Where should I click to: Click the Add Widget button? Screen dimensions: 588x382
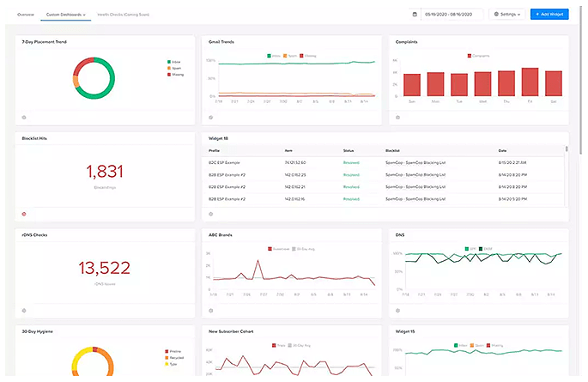click(x=549, y=15)
